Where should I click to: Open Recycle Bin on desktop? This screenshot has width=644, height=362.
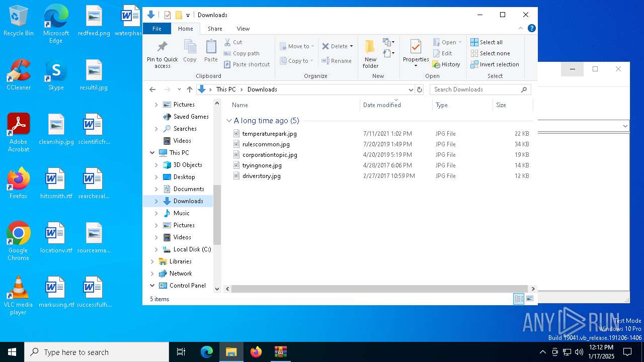(x=18, y=21)
